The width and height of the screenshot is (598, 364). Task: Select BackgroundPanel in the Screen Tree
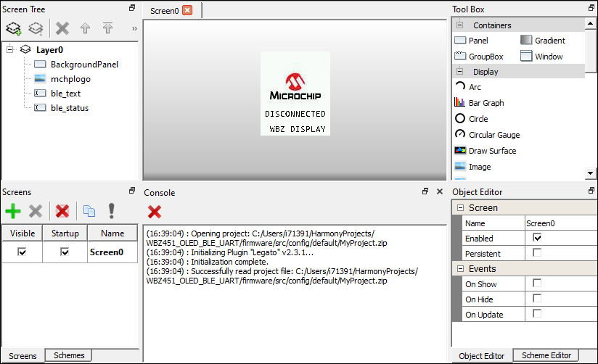(84, 65)
